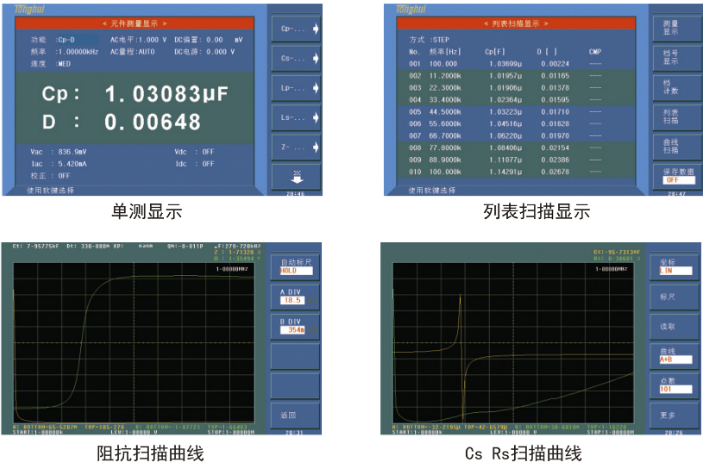The image size is (704, 471).
Task: Select list row 005 at 44.5000k
Action: click(x=515, y=112)
